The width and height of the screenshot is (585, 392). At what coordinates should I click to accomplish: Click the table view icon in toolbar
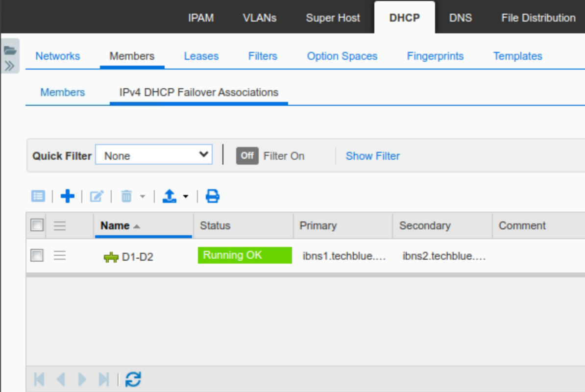click(38, 196)
